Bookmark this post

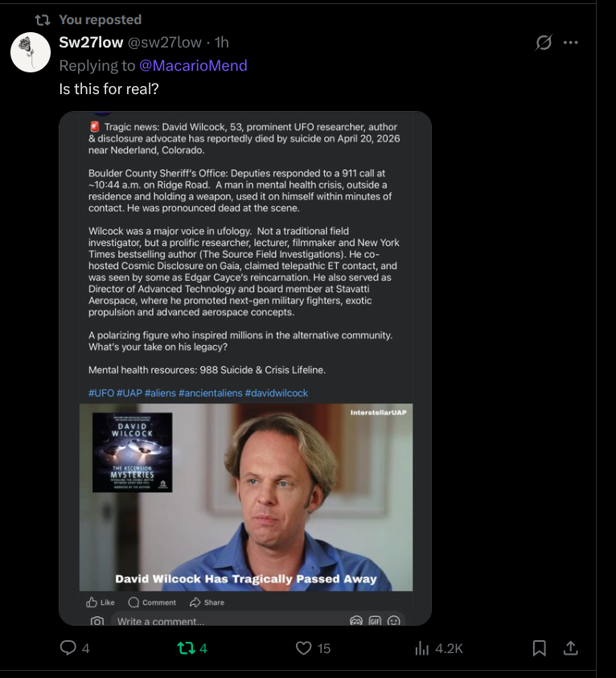click(x=540, y=647)
